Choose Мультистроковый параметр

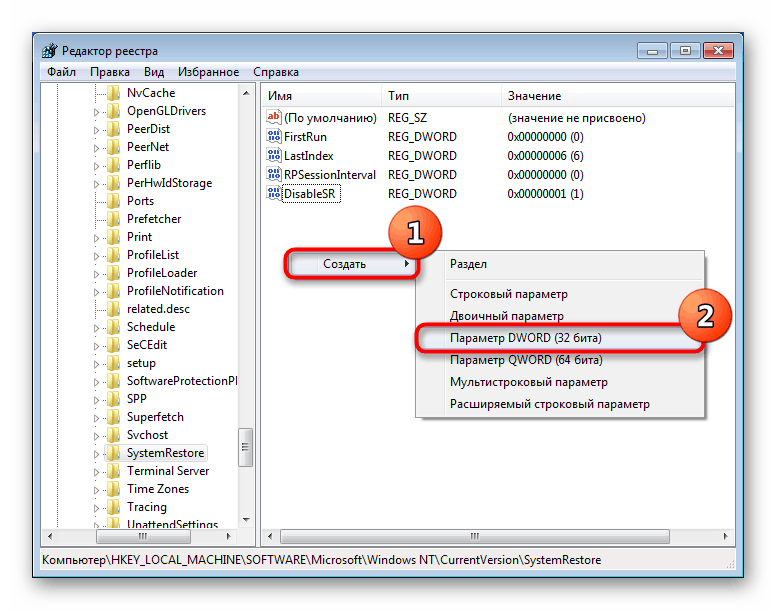560,382
